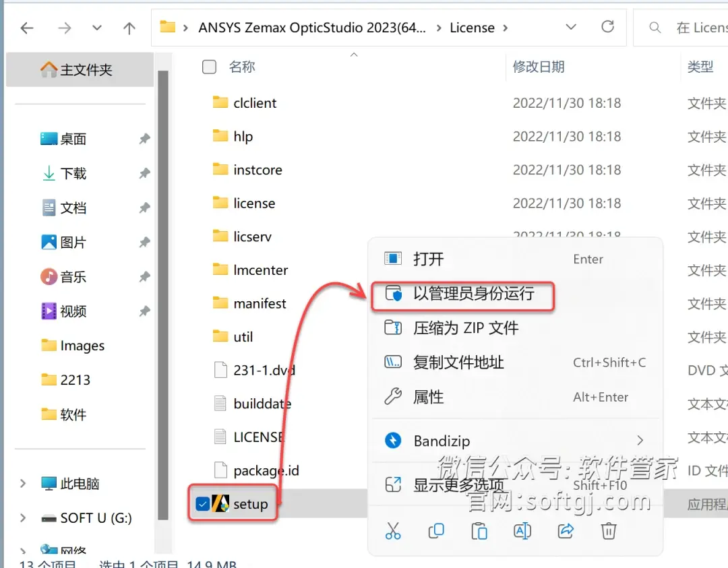Expand the Bandizip submenu arrow
This screenshot has height=568, width=728.
(640, 441)
